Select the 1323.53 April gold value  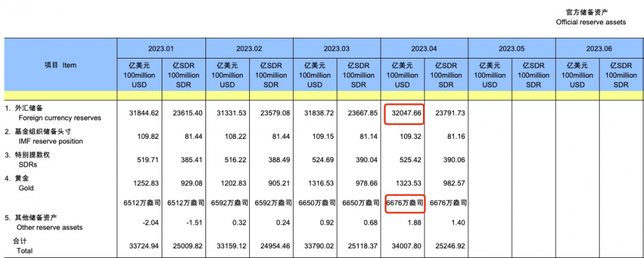(408, 184)
